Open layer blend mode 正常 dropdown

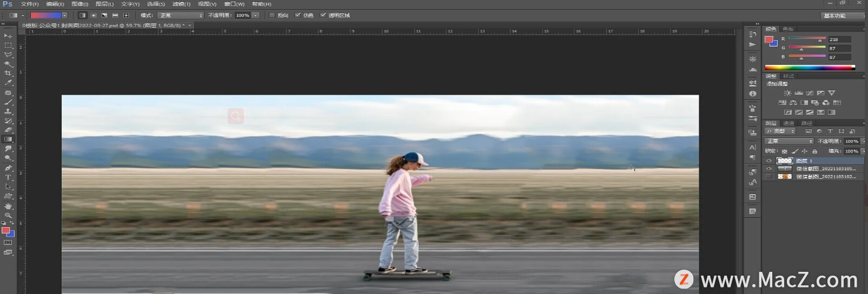(x=789, y=141)
